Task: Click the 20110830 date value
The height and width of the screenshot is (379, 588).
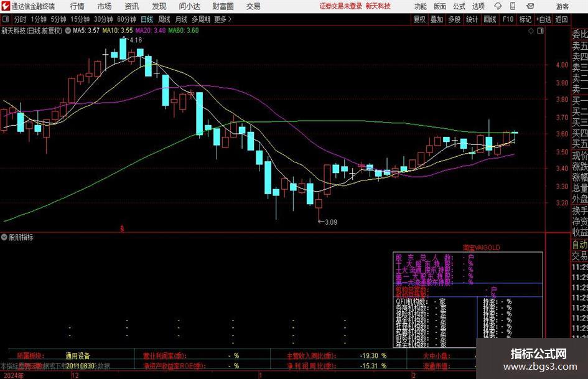Action: click(80, 365)
